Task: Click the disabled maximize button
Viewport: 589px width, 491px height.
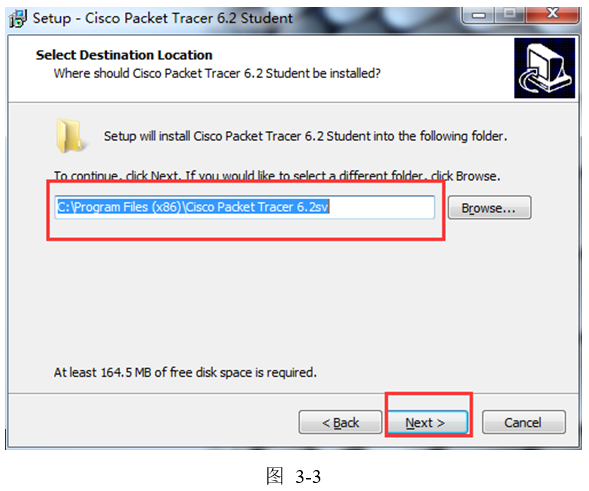Action: coord(510,14)
